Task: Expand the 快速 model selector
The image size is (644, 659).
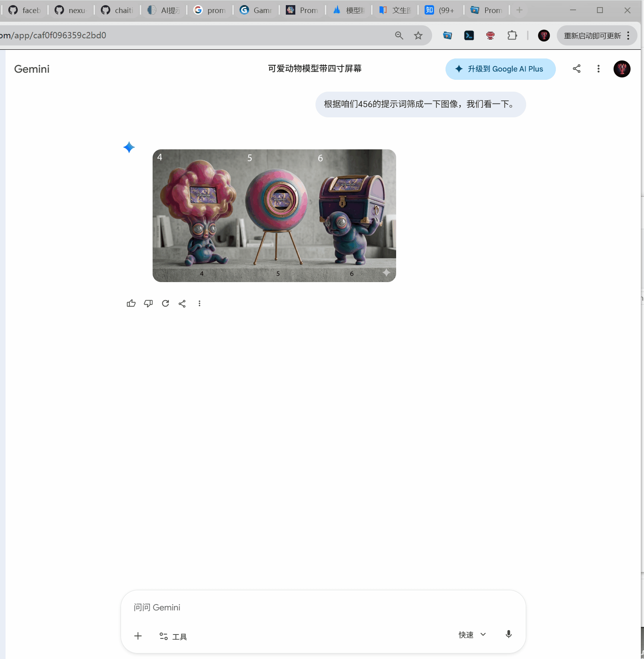Action: point(472,635)
